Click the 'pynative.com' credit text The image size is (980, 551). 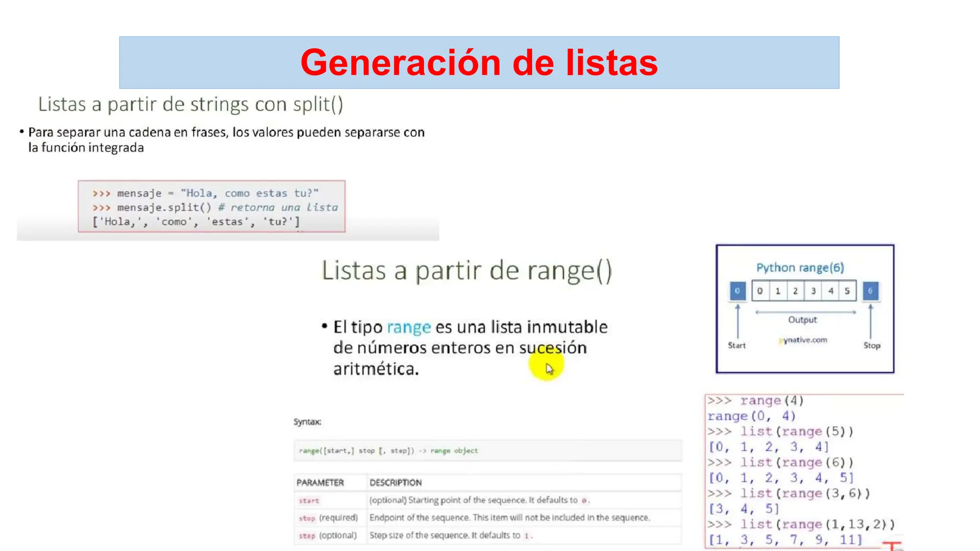(x=803, y=340)
